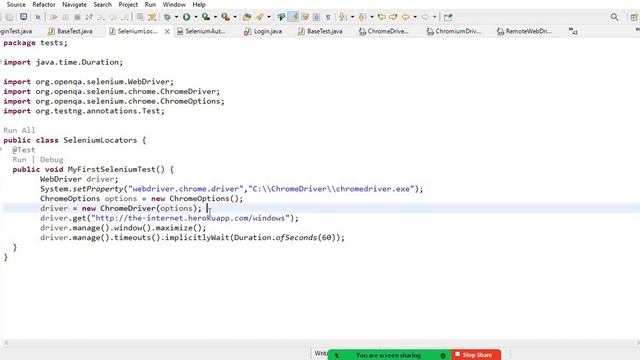The height and width of the screenshot is (360, 640).
Task: Click the Open Perspective icon
Action: (634, 17)
